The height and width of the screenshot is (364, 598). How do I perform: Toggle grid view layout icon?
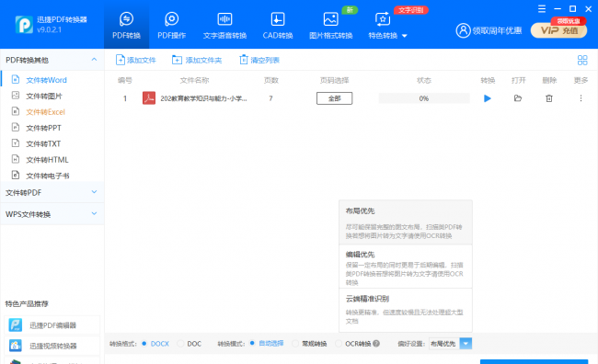coord(582,61)
